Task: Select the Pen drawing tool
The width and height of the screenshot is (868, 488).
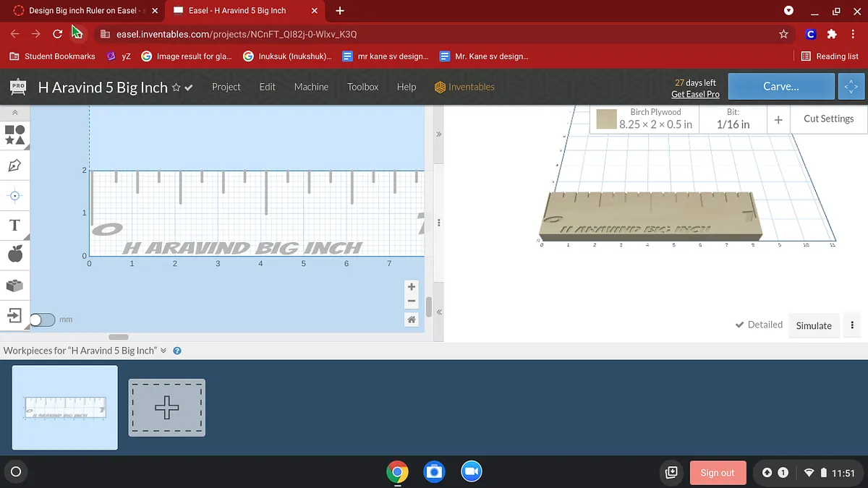Action: [14, 166]
